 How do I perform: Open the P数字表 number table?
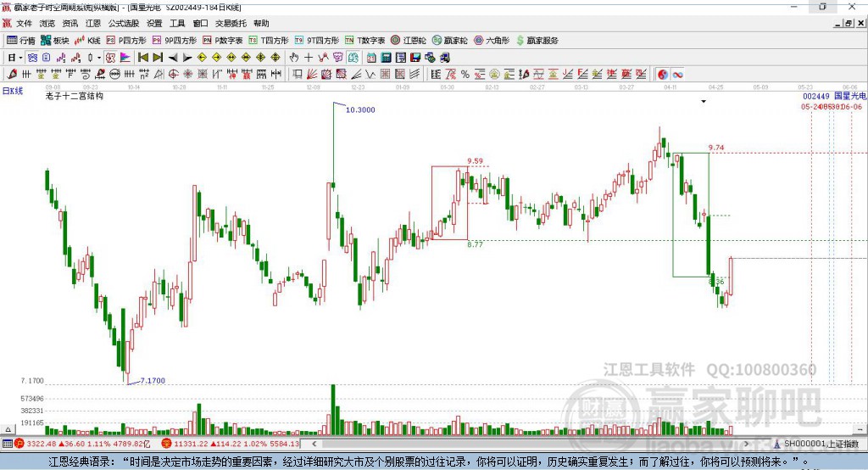click(223, 41)
